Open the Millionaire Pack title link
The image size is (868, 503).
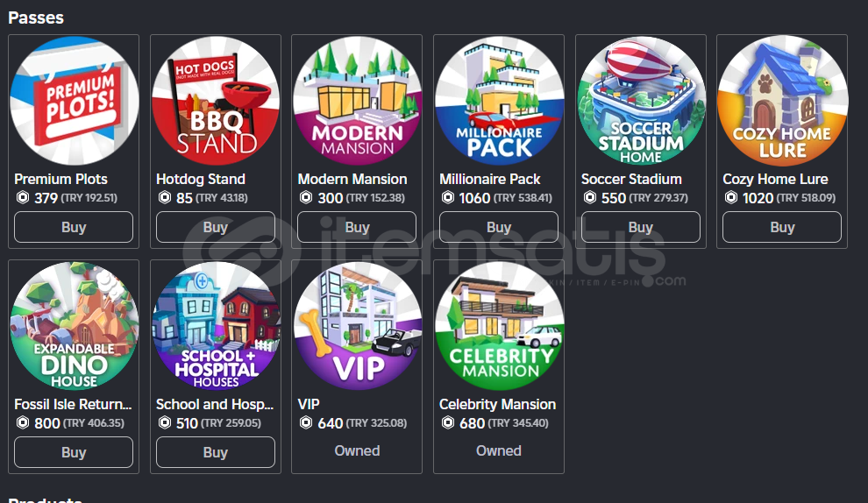490,180
